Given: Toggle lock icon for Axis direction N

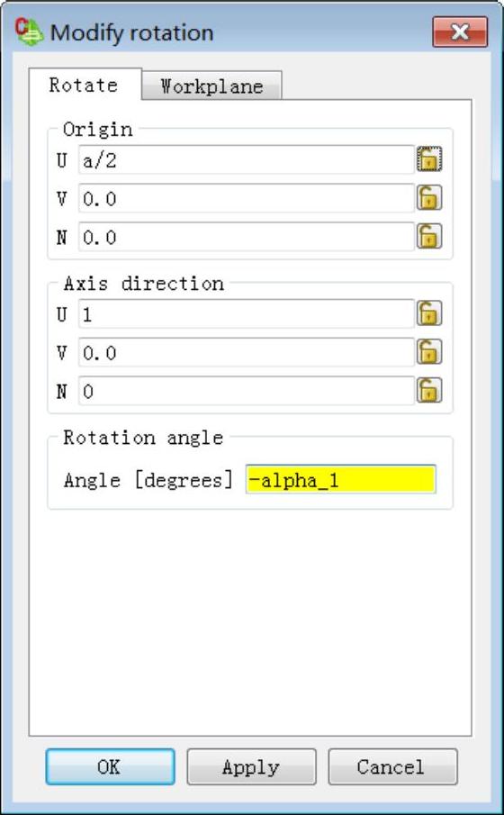Looking at the screenshot, I should click(x=429, y=390).
